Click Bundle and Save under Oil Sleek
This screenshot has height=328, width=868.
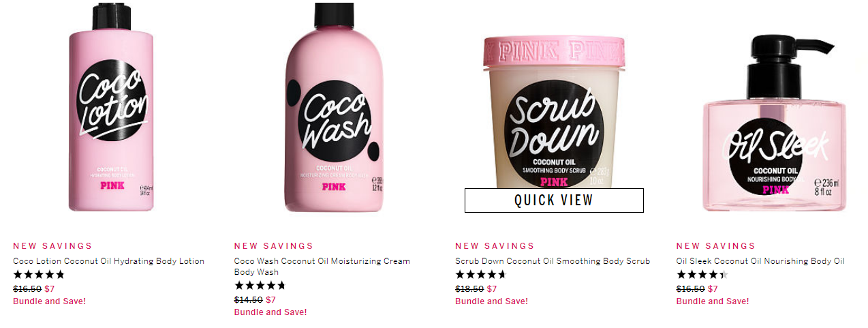tap(713, 301)
